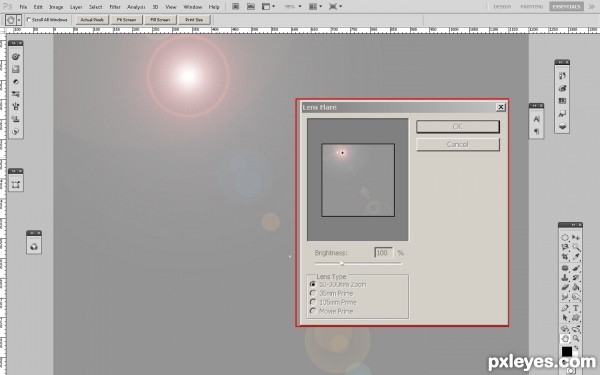The height and width of the screenshot is (375, 600).
Task: Open the Paragraph panel icon
Action: [x=536, y=131]
